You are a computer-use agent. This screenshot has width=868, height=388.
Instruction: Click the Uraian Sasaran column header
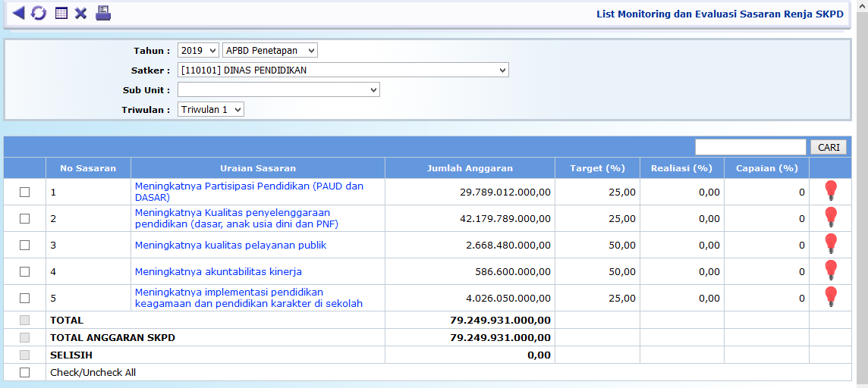pos(258,168)
